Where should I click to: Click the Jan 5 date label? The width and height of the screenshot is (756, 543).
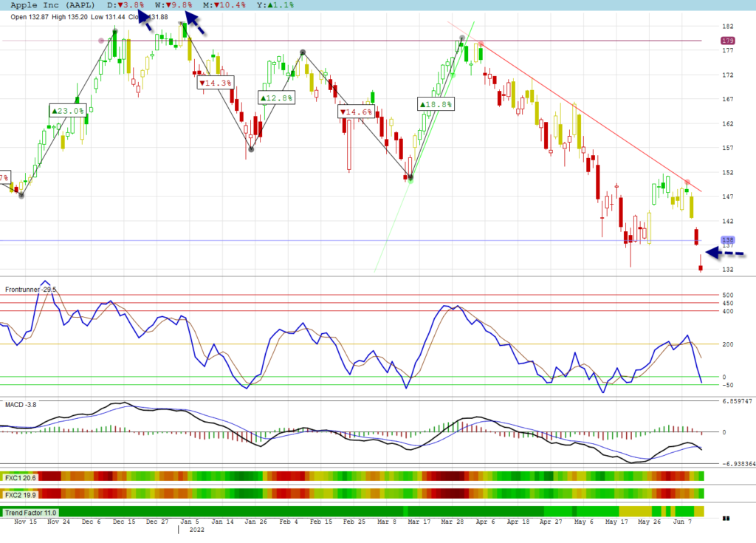(190, 522)
